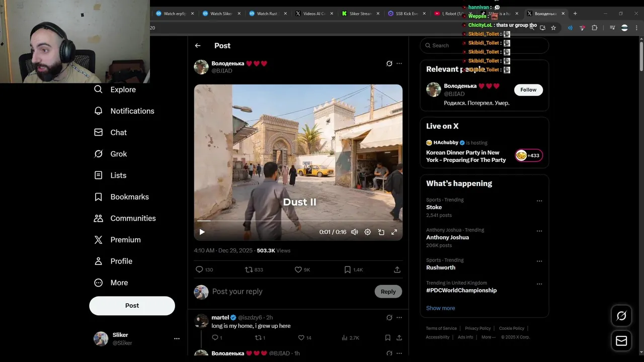This screenshot has width=644, height=362.
Task: View 2.7K analytics on martel's reply
Action: 350,338
